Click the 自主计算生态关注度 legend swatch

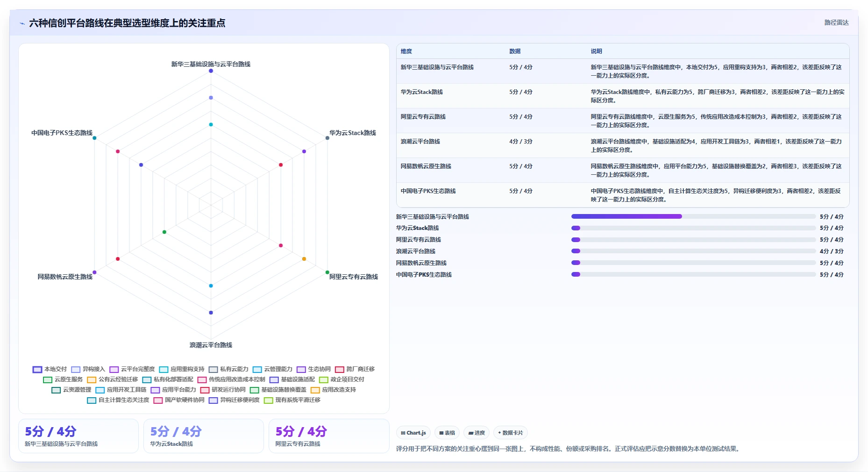pyautogui.click(x=92, y=400)
